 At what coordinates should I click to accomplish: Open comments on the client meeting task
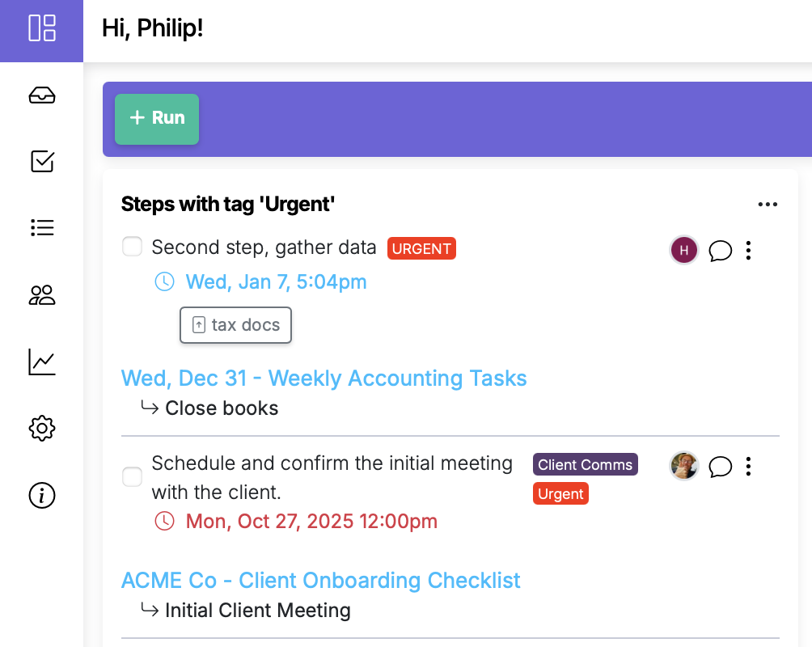pyautogui.click(x=721, y=467)
